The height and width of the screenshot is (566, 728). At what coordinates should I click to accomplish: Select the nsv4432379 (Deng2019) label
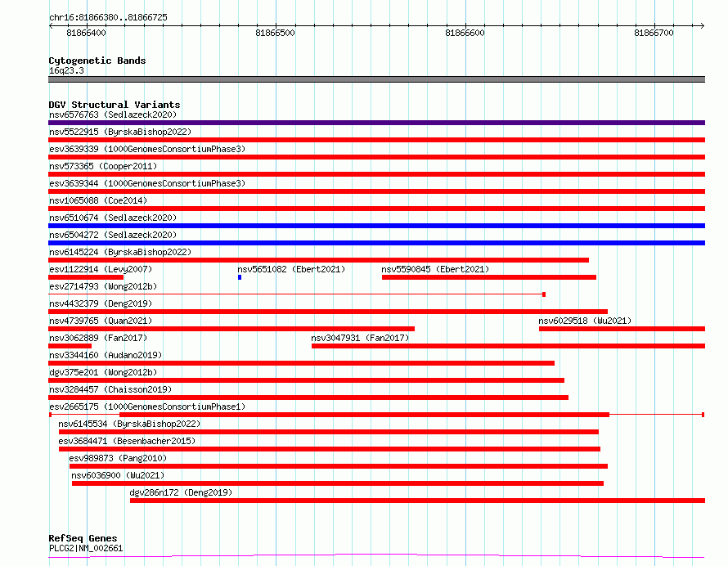(x=101, y=303)
